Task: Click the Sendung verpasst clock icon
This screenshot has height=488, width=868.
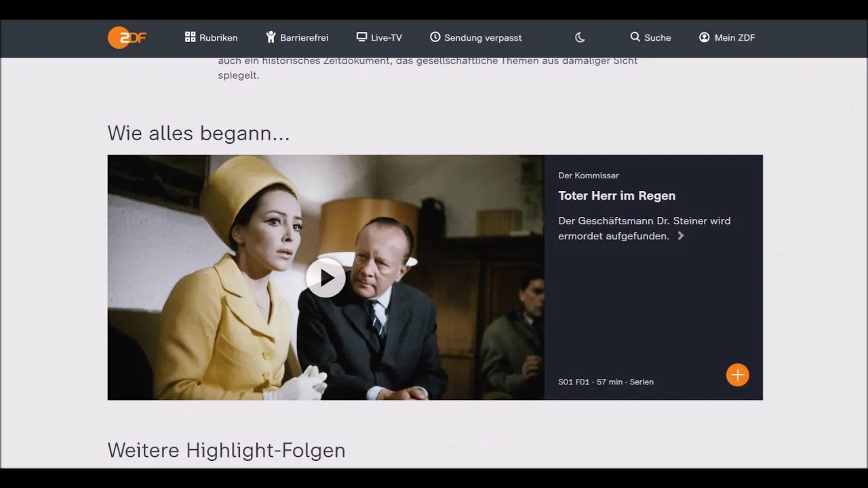Action: (x=435, y=37)
